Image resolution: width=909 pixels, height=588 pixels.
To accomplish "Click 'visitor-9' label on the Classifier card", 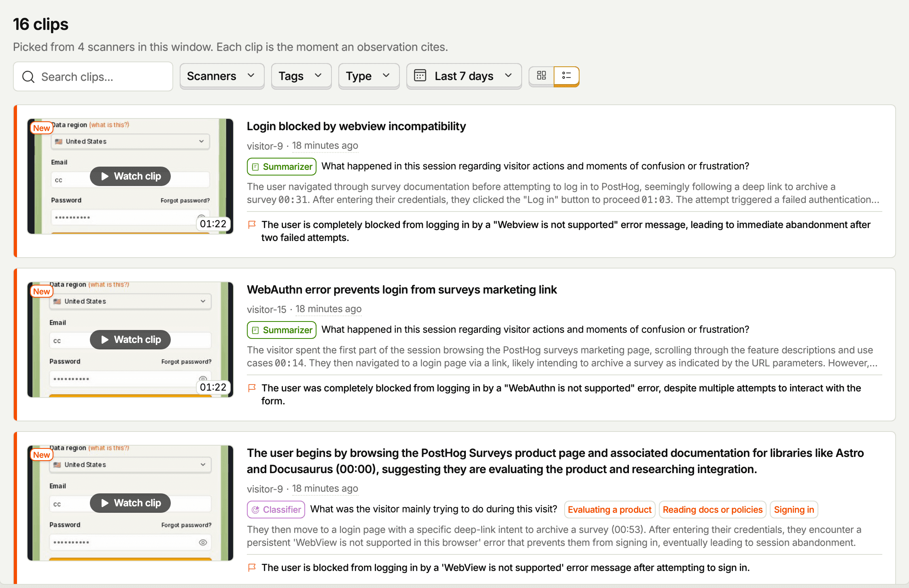I will coord(265,489).
